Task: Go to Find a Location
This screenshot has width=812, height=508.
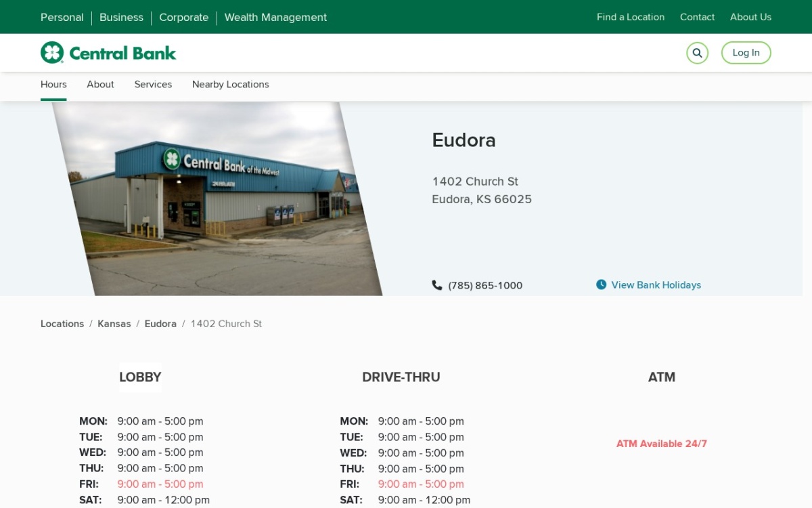Action: [631, 17]
